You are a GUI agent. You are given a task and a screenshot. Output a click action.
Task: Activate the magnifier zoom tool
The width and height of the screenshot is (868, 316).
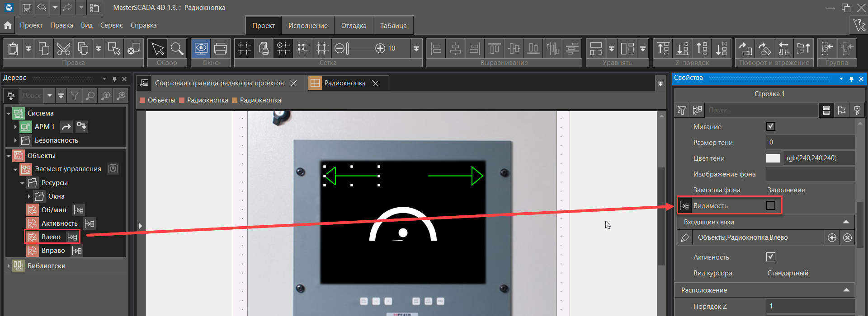coord(177,48)
